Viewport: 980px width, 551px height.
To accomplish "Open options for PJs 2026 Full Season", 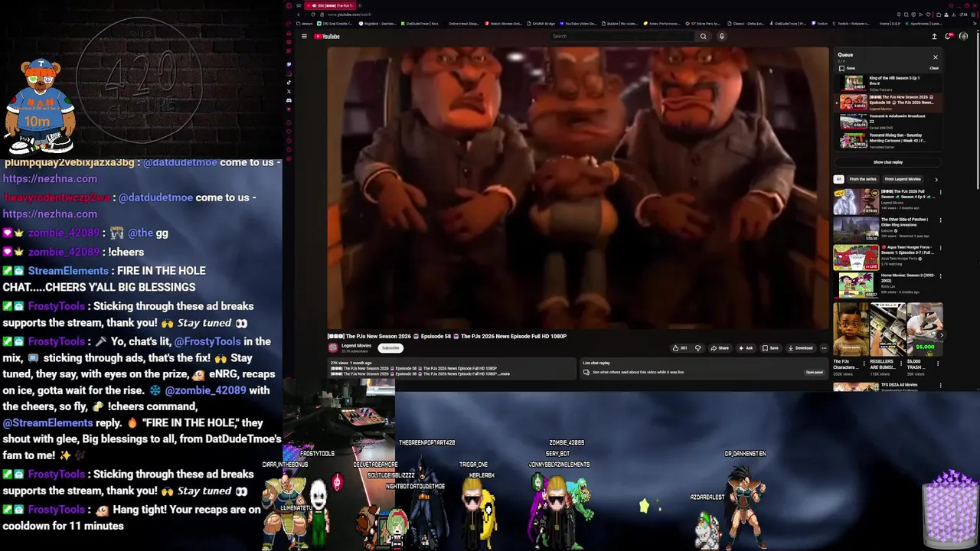I will 940,192.
